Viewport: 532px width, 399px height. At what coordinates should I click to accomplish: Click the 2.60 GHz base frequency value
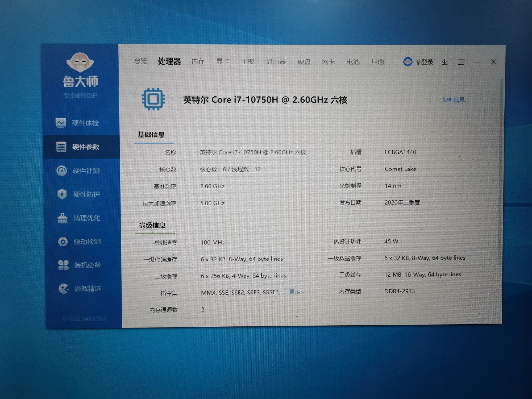pos(212,186)
